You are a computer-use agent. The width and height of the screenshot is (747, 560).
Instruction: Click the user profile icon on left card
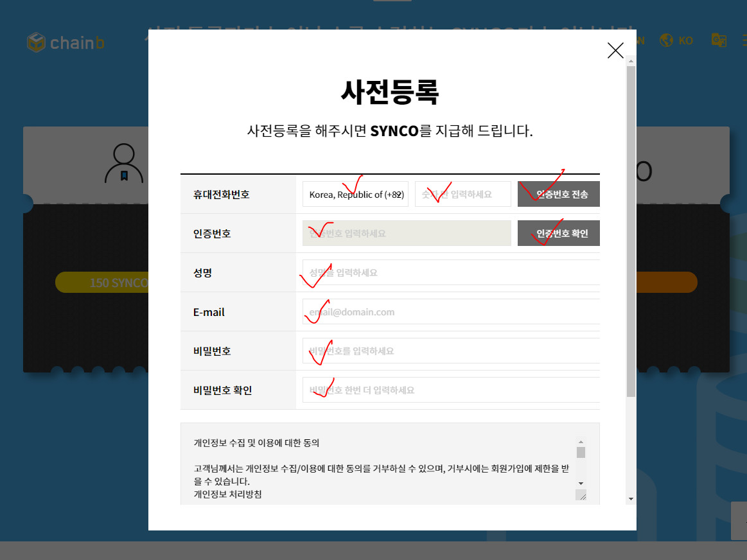pyautogui.click(x=124, y=163)
